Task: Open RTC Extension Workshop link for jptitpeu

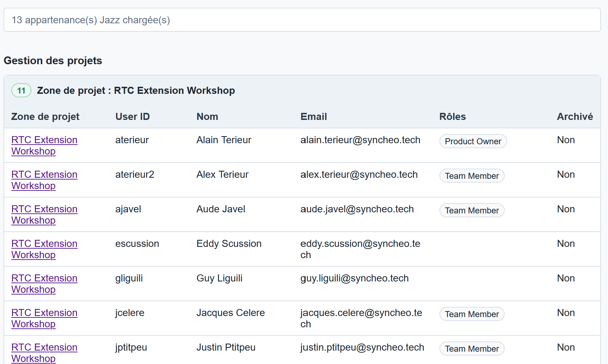Action: (x=44, y=353)
